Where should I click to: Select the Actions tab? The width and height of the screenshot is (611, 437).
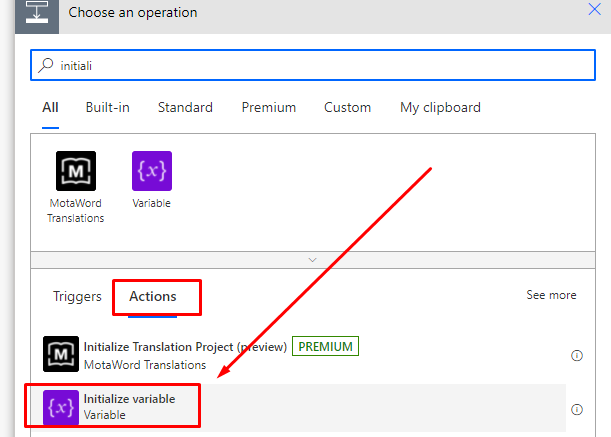pyautogui.click(x=153, y=296)
